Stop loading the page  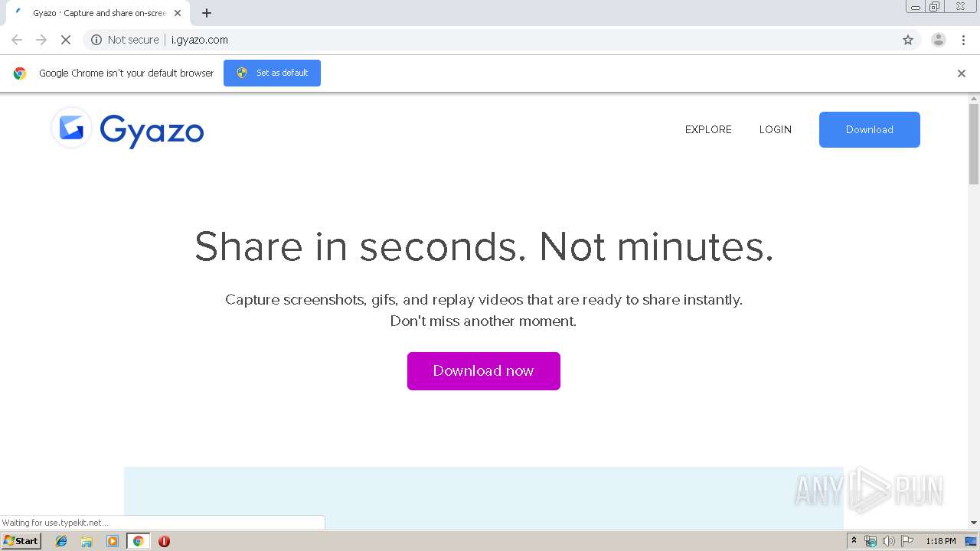point(66,40)
